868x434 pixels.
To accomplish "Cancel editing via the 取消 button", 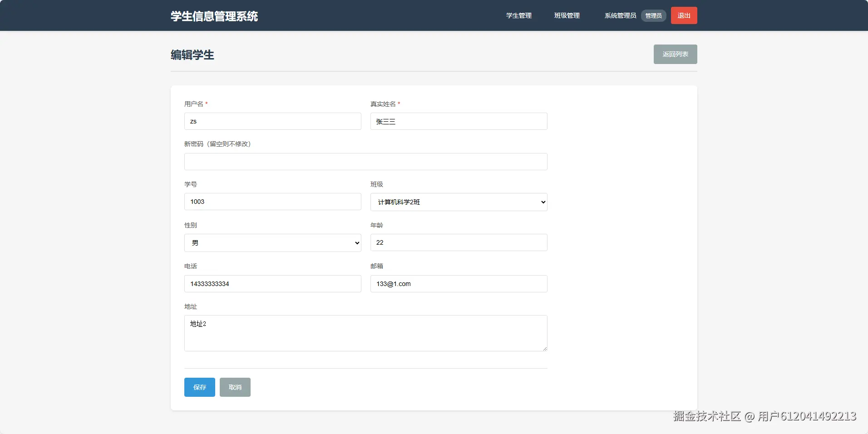I will pos(235,387).
